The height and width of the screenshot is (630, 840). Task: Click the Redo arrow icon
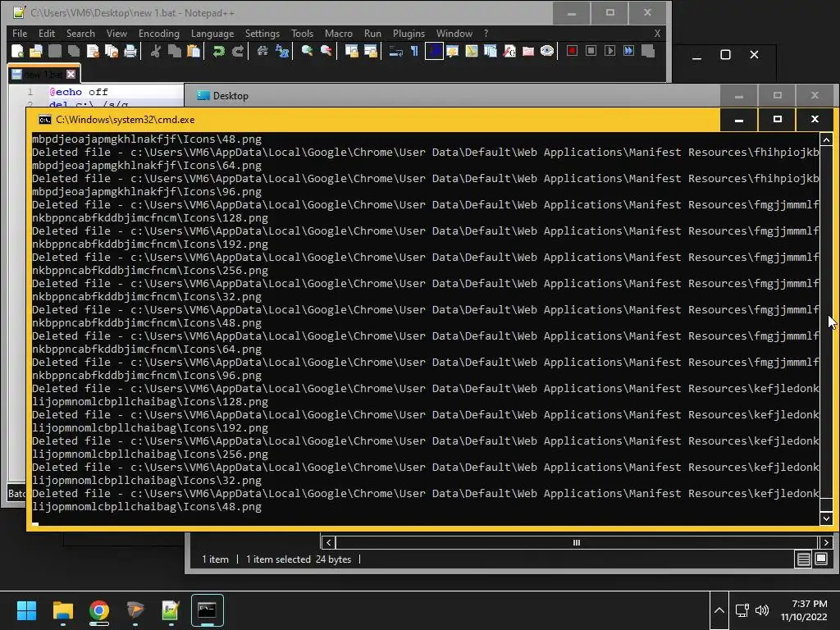coord(238,52)
